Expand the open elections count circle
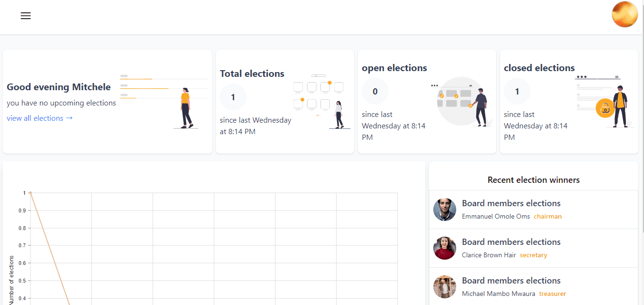This screenshot has height=305, width=644. click(375, 91)
